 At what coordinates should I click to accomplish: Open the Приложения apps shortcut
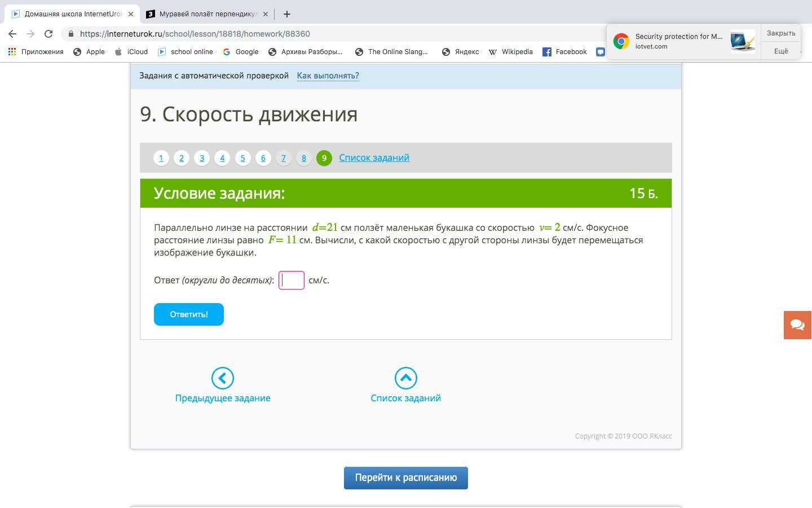[36, 52]
